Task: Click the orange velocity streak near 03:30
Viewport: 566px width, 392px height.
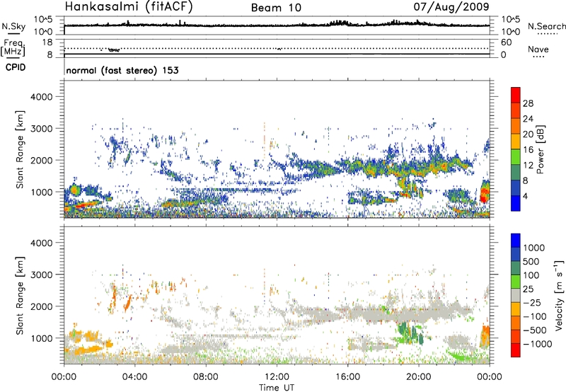Action: 127,304
